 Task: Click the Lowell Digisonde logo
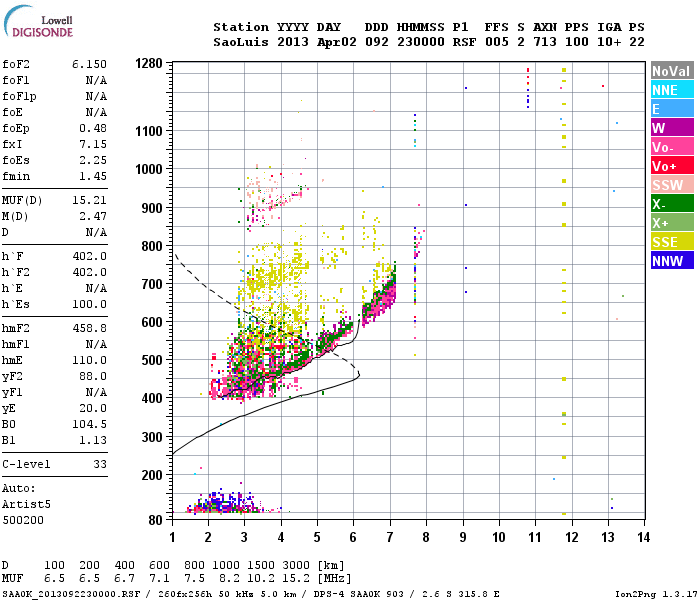tap(38, 22)
